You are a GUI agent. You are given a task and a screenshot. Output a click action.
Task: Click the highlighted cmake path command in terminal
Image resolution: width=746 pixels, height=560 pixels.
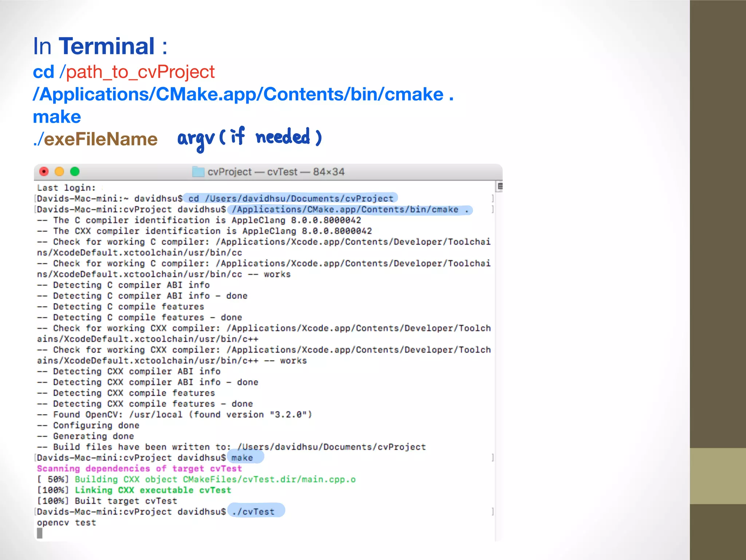(x=349, y=209)
